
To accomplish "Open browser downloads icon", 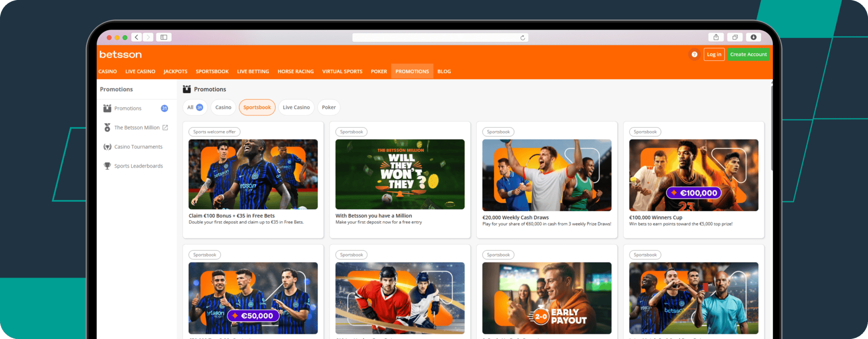I will pos(753,37).
